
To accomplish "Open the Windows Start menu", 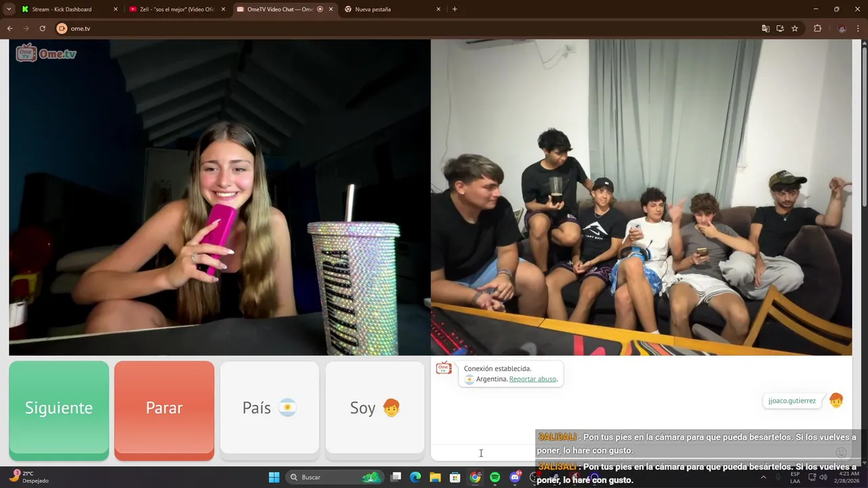I will click(274, 477).
